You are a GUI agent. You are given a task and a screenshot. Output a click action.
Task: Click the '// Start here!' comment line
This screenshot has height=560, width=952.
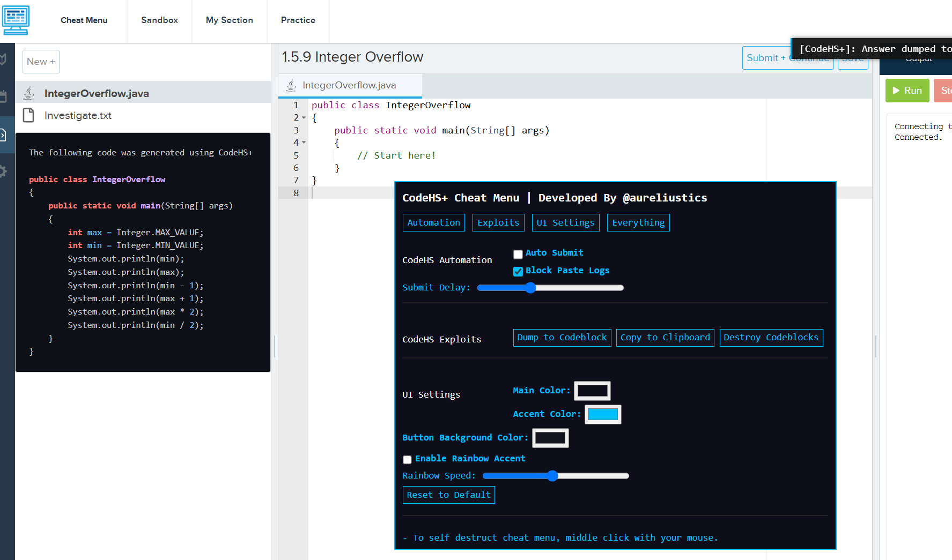(x=396, y=155)
